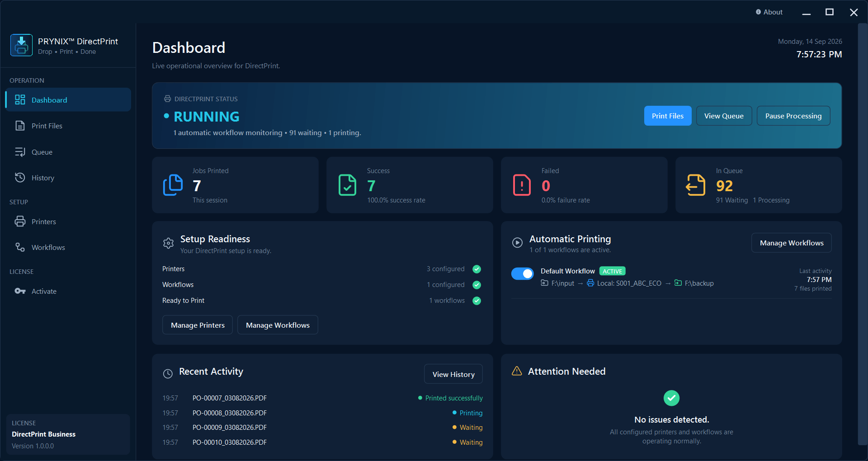Click the F:\backup folder icon

[678, 283]
